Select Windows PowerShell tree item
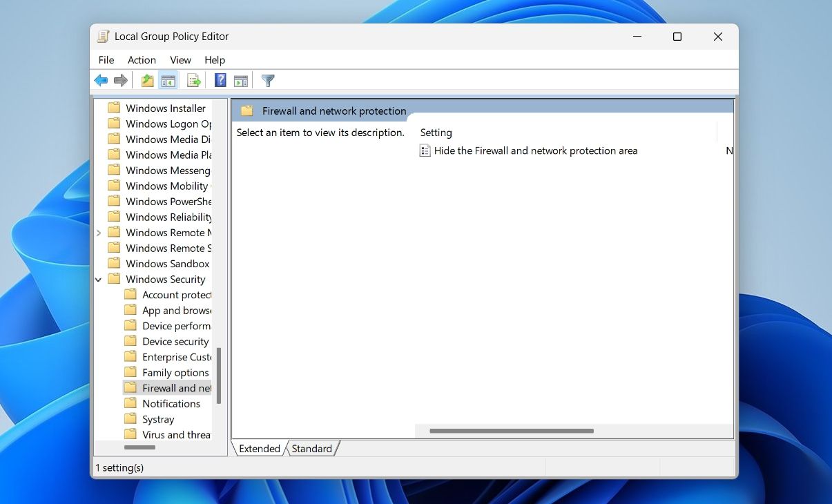The image size is (832, 504). pyautogui.click(x=168, y=202)
